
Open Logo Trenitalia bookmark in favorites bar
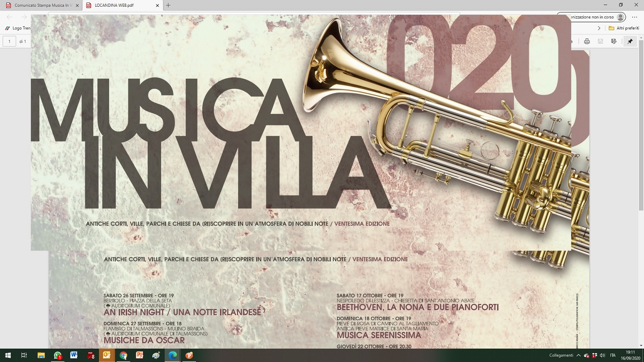pyautogui.click(x=18, y=28)
